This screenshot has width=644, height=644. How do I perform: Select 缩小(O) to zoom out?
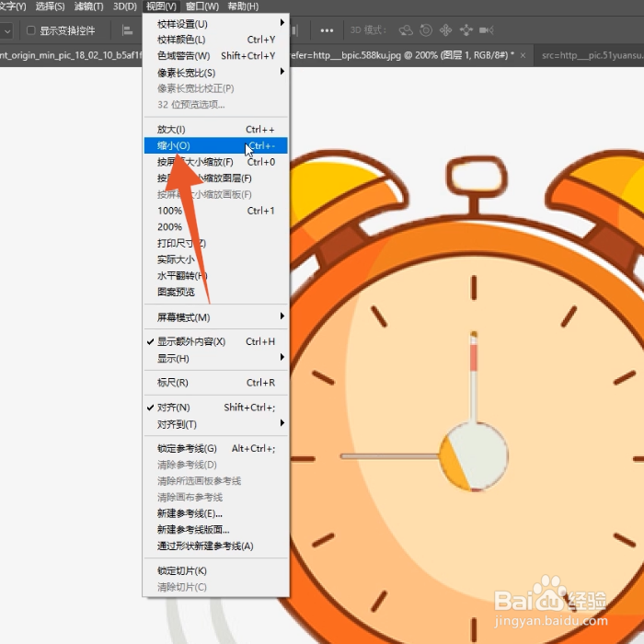pyautogui.click(x=215, y=145)
